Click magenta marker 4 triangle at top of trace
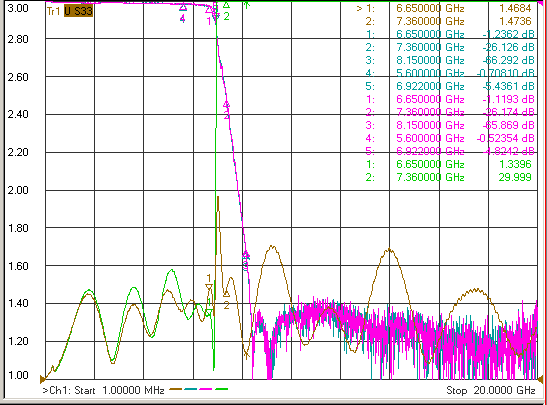 coord(183,7)
